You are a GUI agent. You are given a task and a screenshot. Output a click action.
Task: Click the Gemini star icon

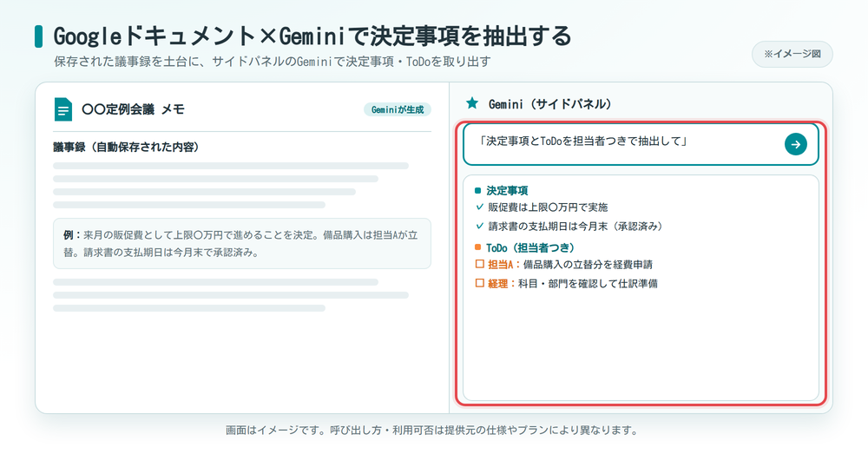pyautogui.click(x=472, y=103)
